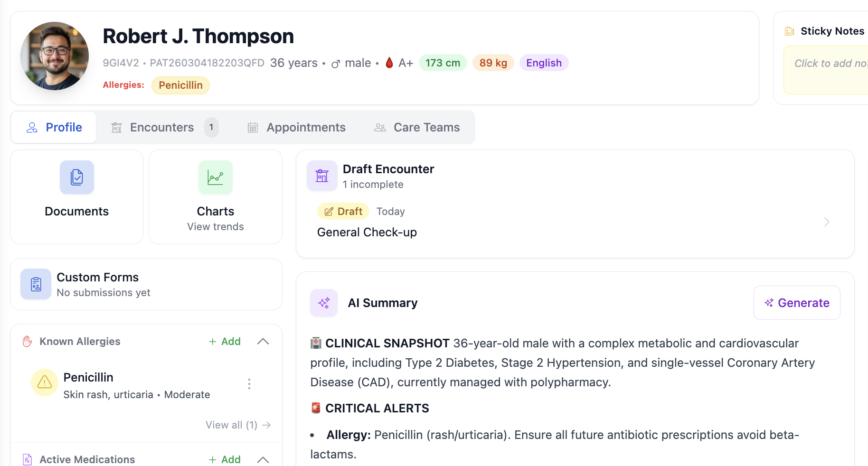The width and height of the screenshot is (868, 466).
Task: Collapse the Known Allergies section
Action: (x=263, y=342)
